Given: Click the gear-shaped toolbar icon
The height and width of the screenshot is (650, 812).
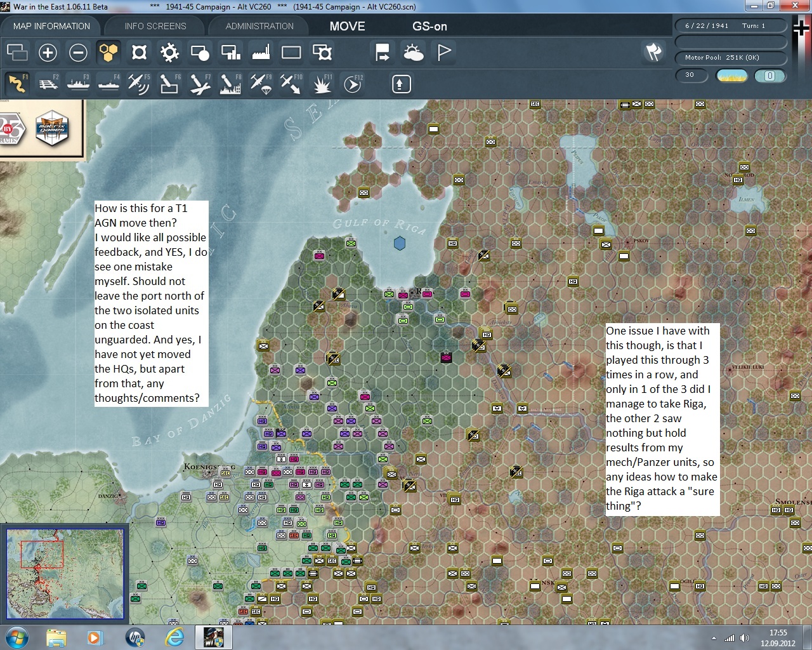Looking at the screenshot, I should [x=169, y=52].
